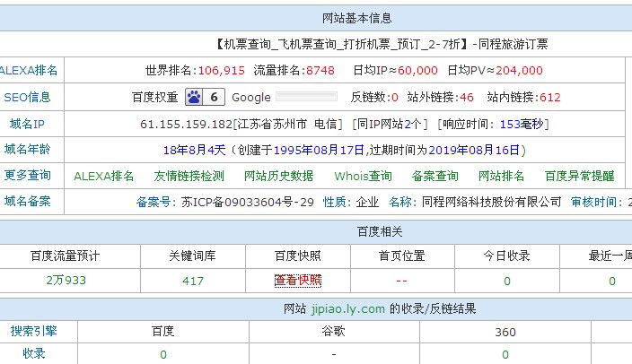Viewport: 632px width, 364px height.
Task: Open 网站历史数据 link
Action: point(279,176)
